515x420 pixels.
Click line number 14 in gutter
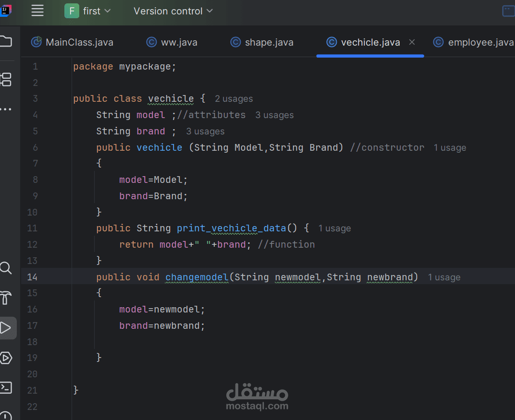pyautogui.click(x=32, y=277)
